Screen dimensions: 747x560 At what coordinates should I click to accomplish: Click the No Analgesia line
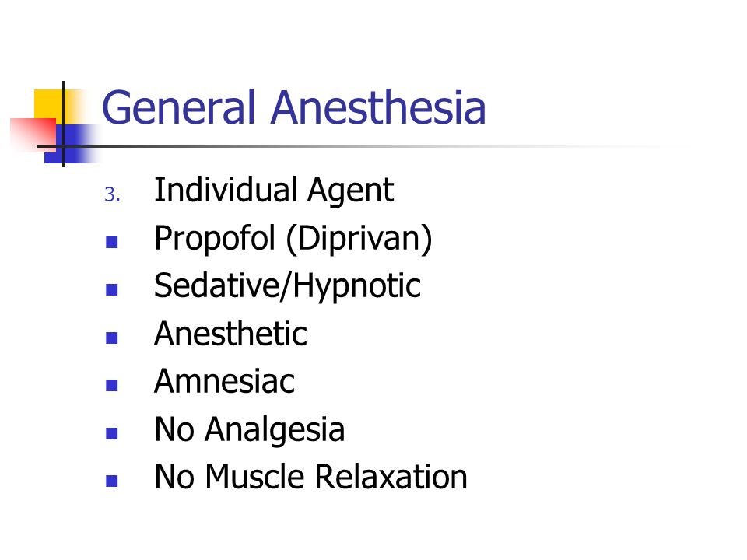point(249,429)
